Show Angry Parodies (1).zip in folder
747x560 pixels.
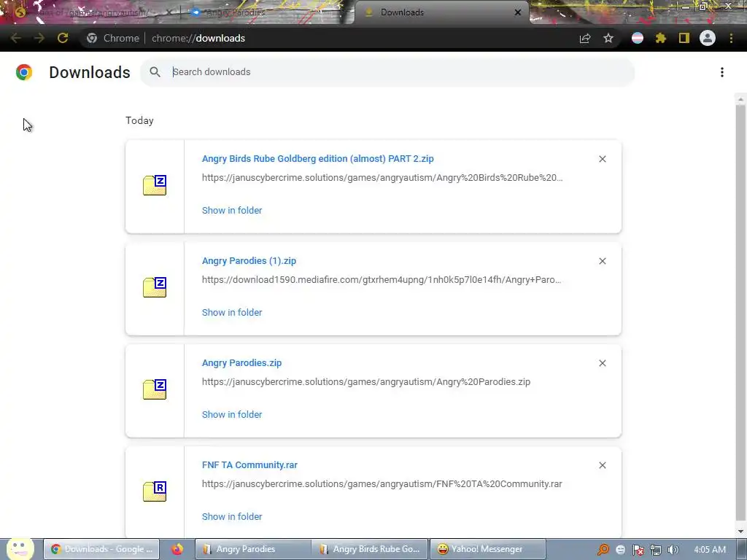click(232, 312)
